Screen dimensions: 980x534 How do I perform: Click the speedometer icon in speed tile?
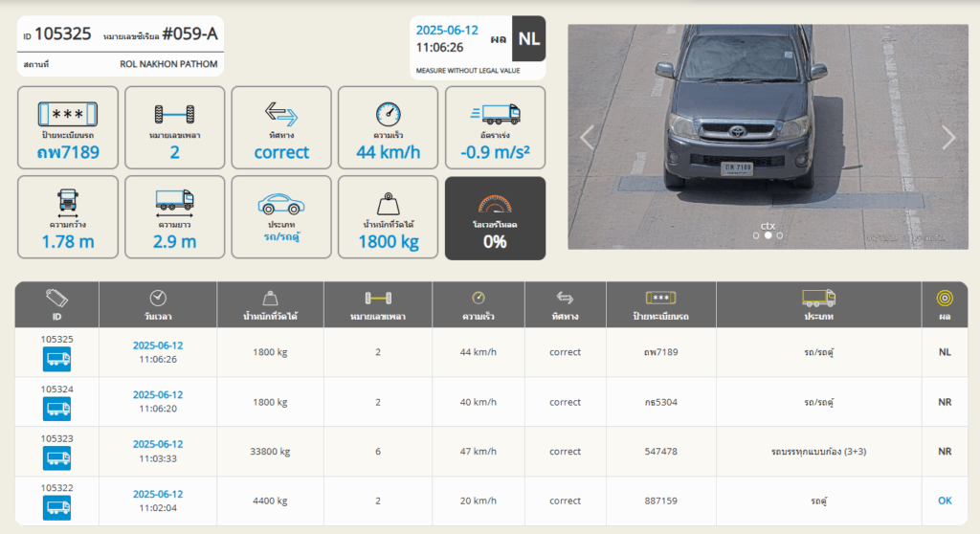pos(388,114)
